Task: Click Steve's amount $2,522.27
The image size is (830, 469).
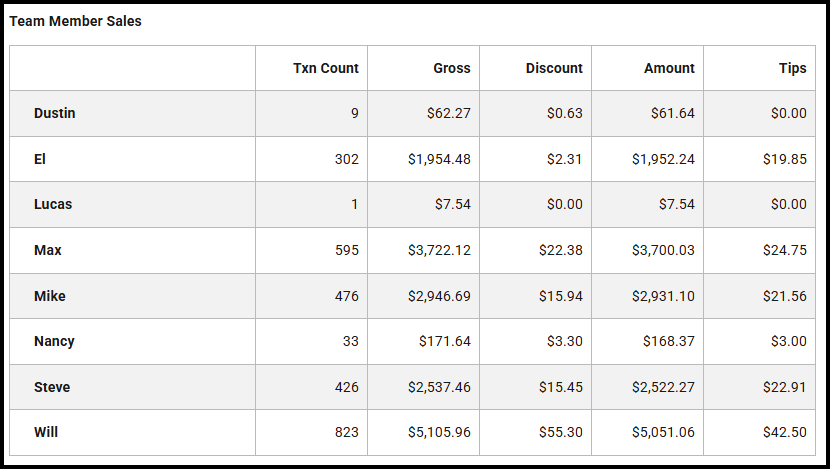Action: 663,387
